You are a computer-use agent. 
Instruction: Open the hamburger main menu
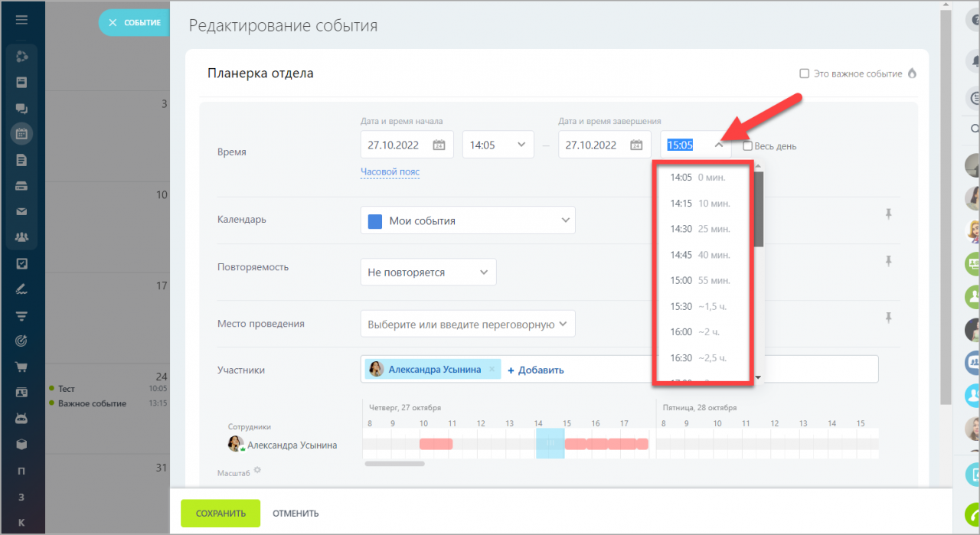21,20
